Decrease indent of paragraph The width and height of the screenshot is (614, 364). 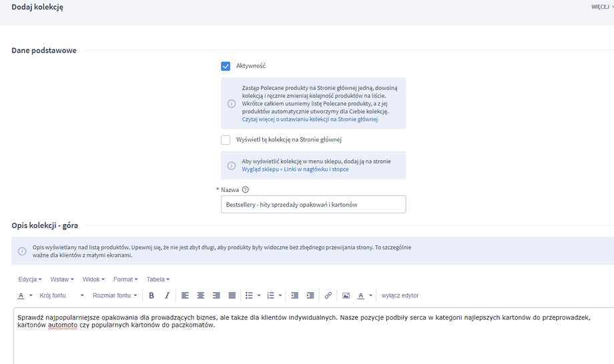pos(295,295)
